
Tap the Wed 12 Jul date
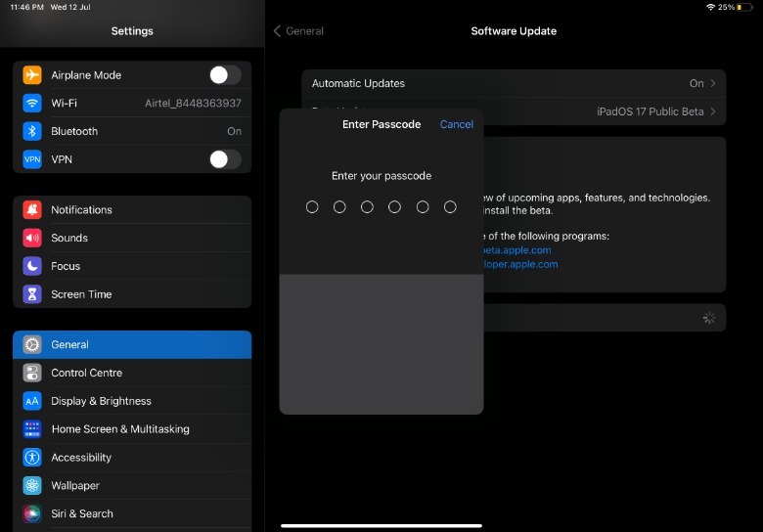click(x=70, y=7)
